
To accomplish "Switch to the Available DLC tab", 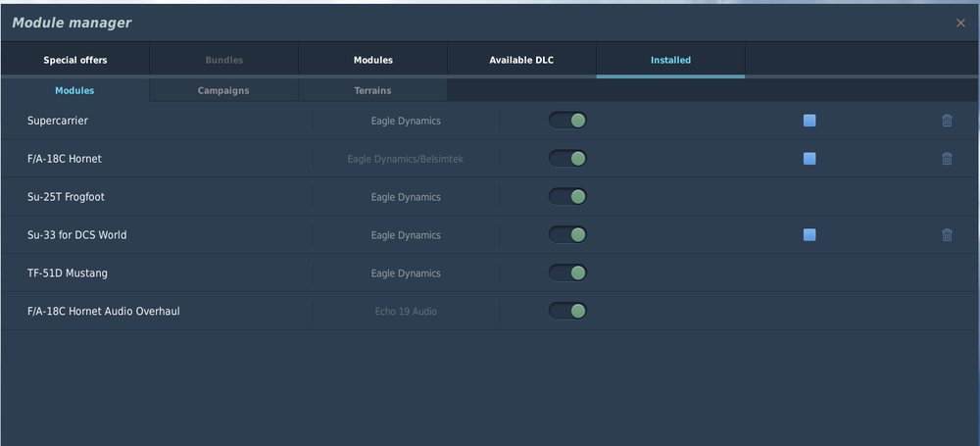I will 521,60.
